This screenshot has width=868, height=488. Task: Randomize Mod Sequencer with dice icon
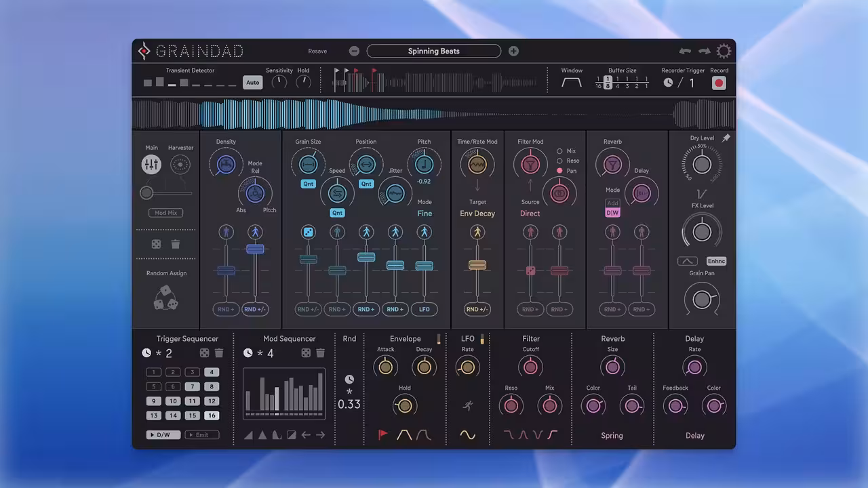pos(306,353)
